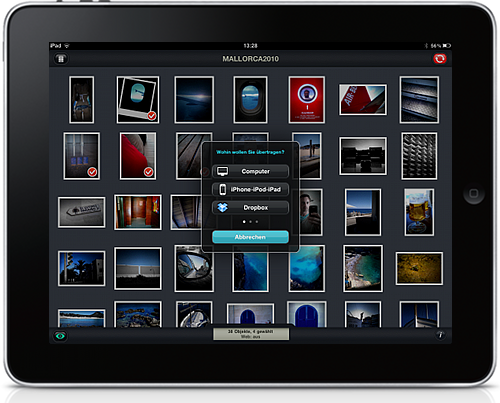Image resolution: width=500 pixels, height=403 pixels.
Task: Select the wavy metal texture thumbnail
Action: pyautogui.click(x=419, y=156)
